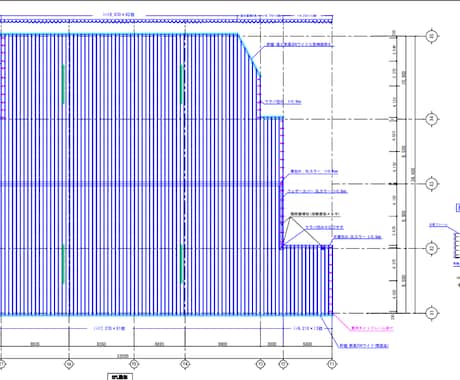Select the lower-left green vertical marker
This screenshot has height=380, width=460.
point(63,264)
